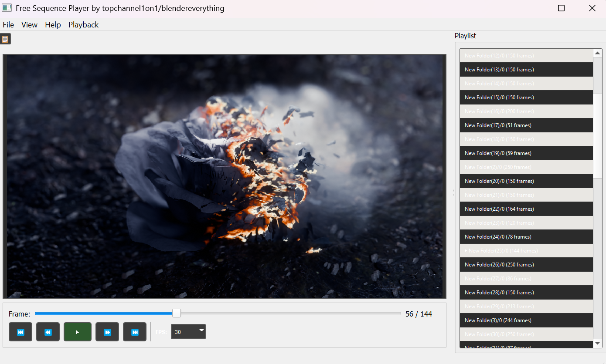Click the playlist scrollbar up arrow
This screenshot has width=606, height=364.
point(597,53)
